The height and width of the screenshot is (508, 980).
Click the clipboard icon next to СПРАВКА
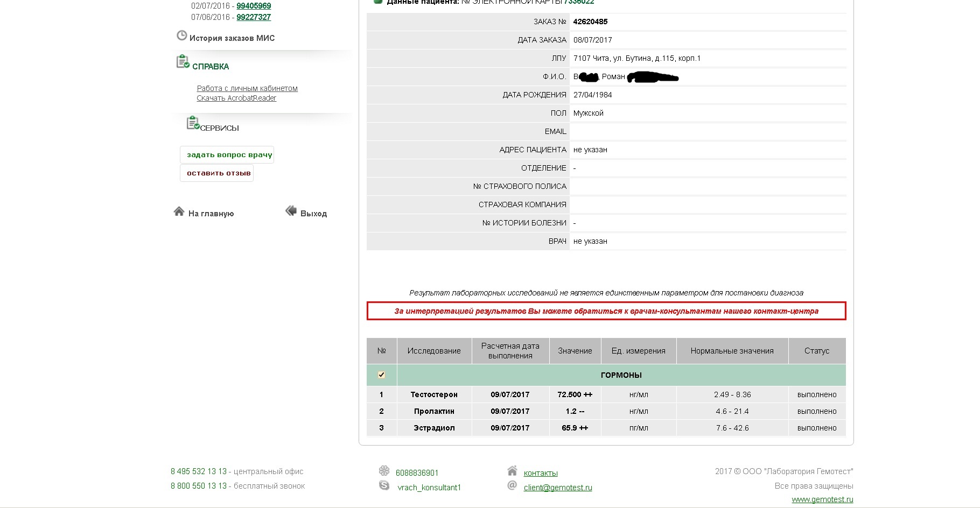coord(183,62)
